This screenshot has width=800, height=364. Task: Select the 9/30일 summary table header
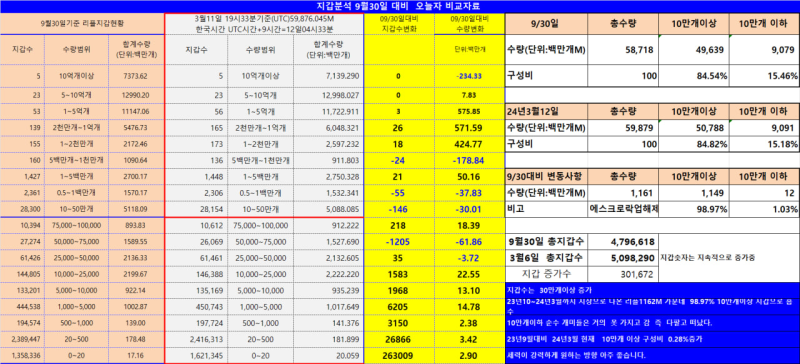click(x=546, y=23)
